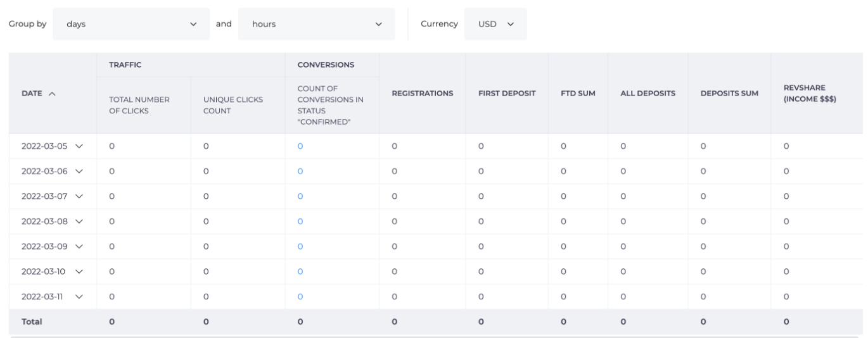Viewport: 868px width, 338px height.
Task: Open confirmed conversions link for 2022-03-05
Action: (300, 146)
